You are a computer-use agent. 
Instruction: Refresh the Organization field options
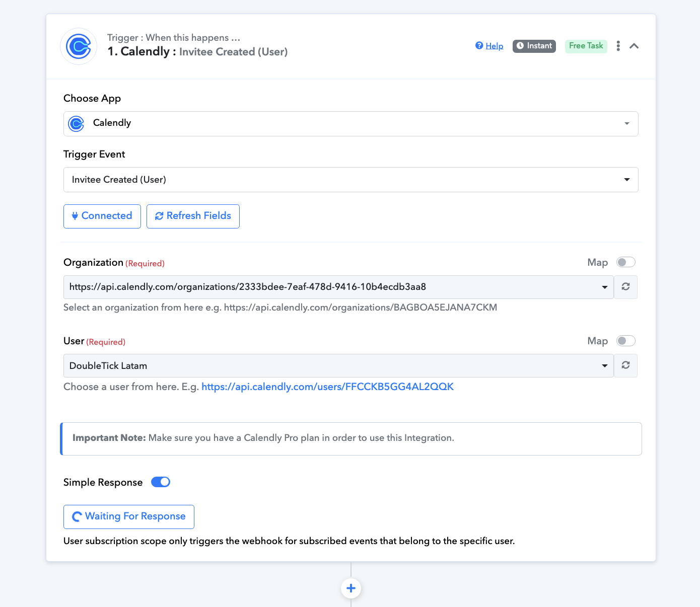(626, 287)
